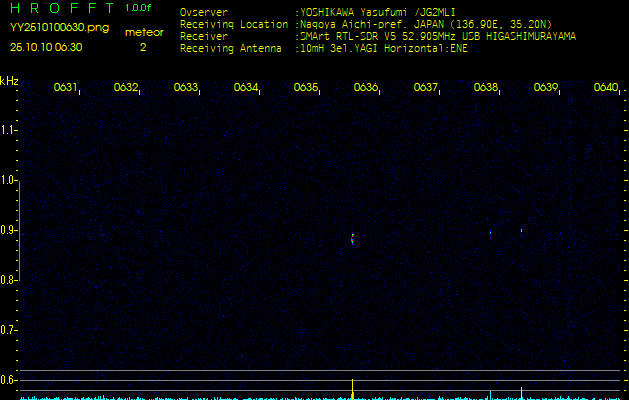
Task: Click location value Nagoya Aichi-pref. JAPAN
Action: tap(372, 24)
